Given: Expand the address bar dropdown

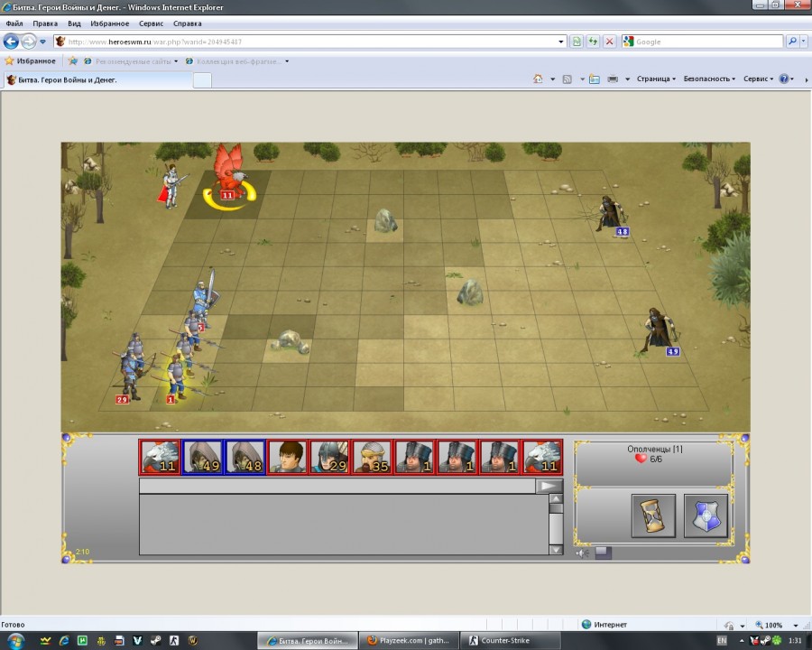Looking at the screenshot, I should 561,42.
